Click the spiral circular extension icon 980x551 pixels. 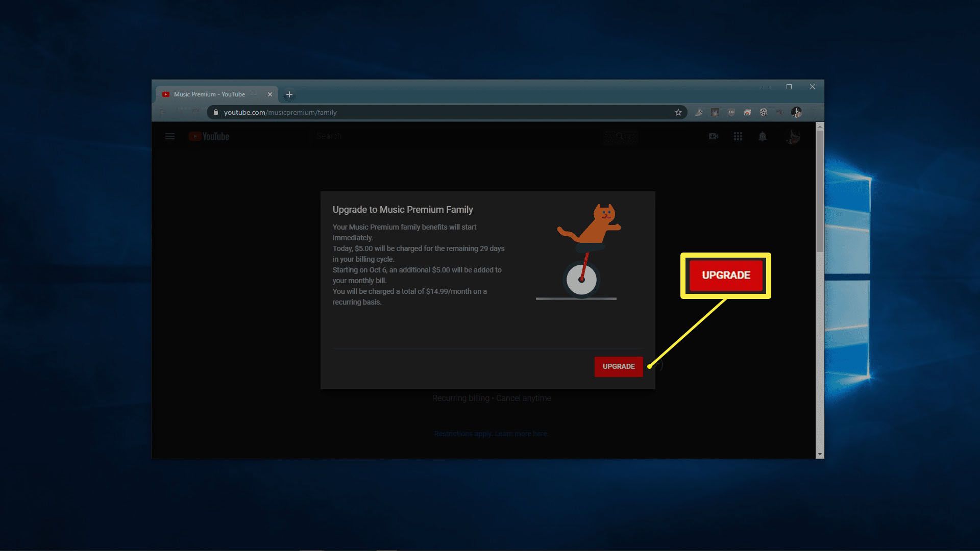click(764, 112)
